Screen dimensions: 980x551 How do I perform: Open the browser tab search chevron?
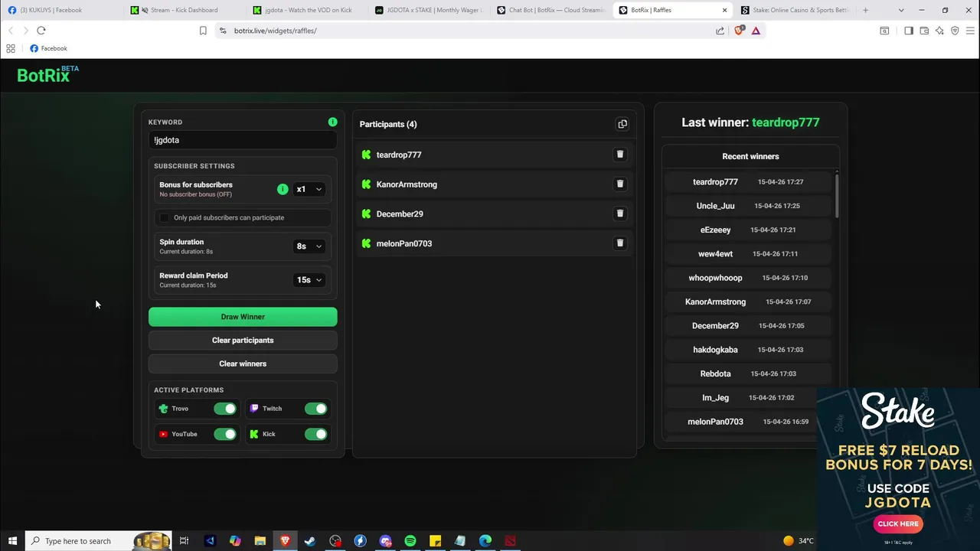901,10
